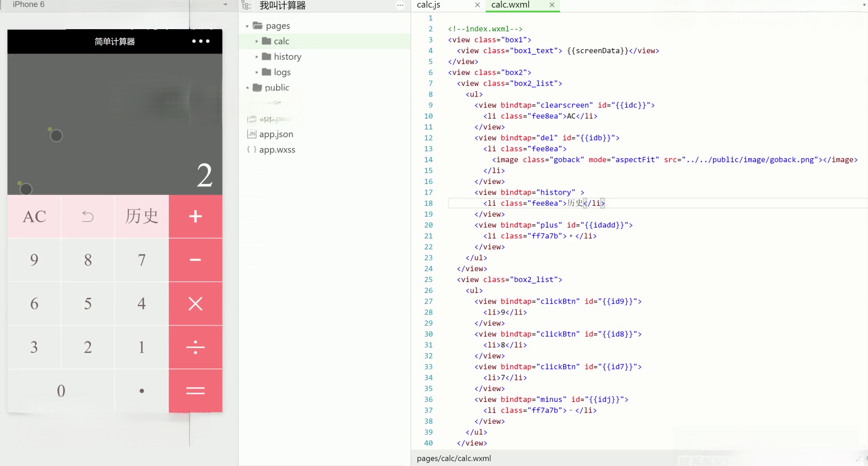
Task: Click the pages/calc/calc.wxml status path
Action: click(454, 458)
